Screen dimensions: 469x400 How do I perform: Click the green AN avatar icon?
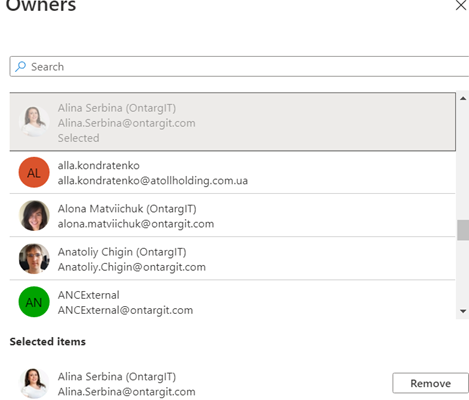tap(34, 302)
